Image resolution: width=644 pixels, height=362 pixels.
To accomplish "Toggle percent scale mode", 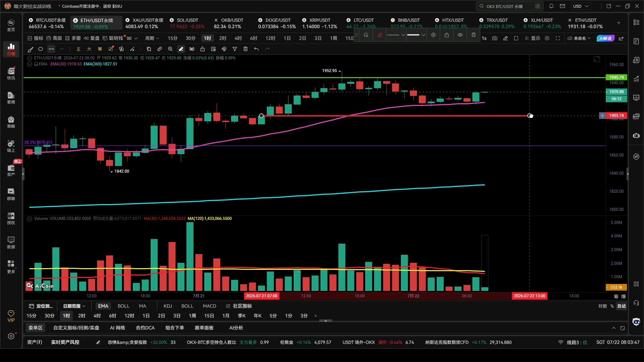I will point(612,306).
